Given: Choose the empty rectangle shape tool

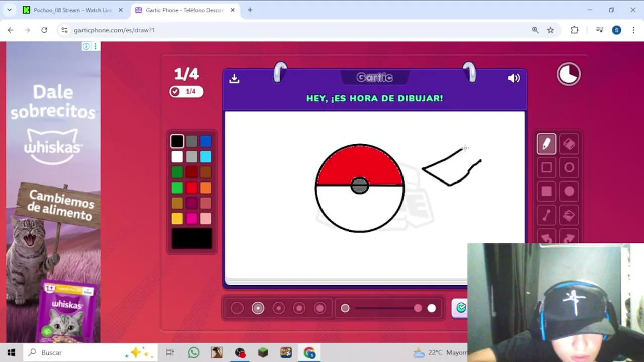Looking at the screenshot, I should click(546, 167).
